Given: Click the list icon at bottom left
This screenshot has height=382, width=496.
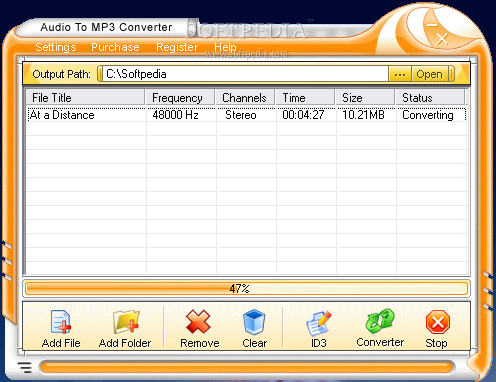Looking at the screenshot, I should click(x=25, y=367).
